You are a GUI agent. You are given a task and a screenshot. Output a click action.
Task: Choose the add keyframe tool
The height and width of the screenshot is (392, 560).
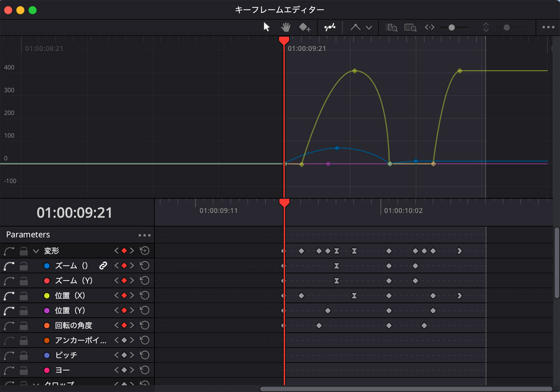[x=304, y=28]
